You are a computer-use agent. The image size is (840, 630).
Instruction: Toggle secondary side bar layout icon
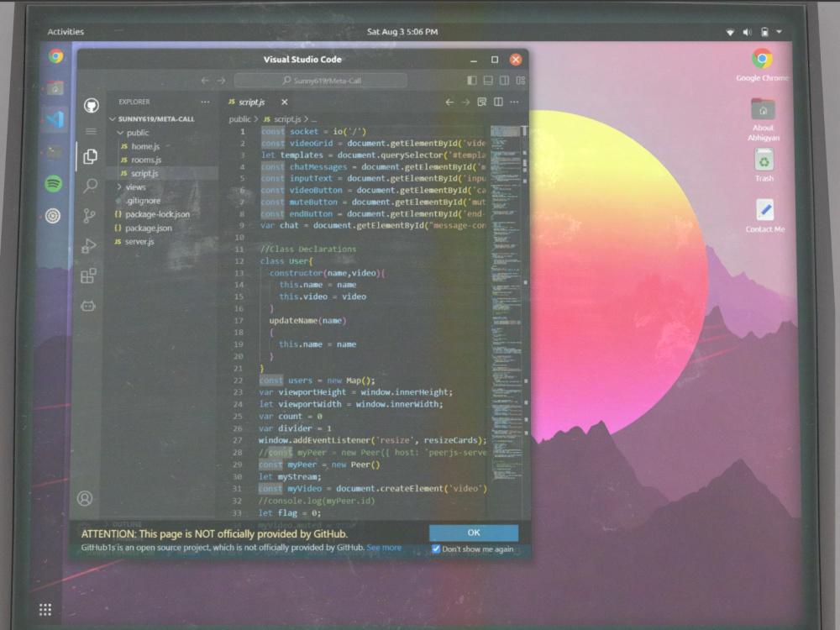pyautogui.click(x=504, y=81)
